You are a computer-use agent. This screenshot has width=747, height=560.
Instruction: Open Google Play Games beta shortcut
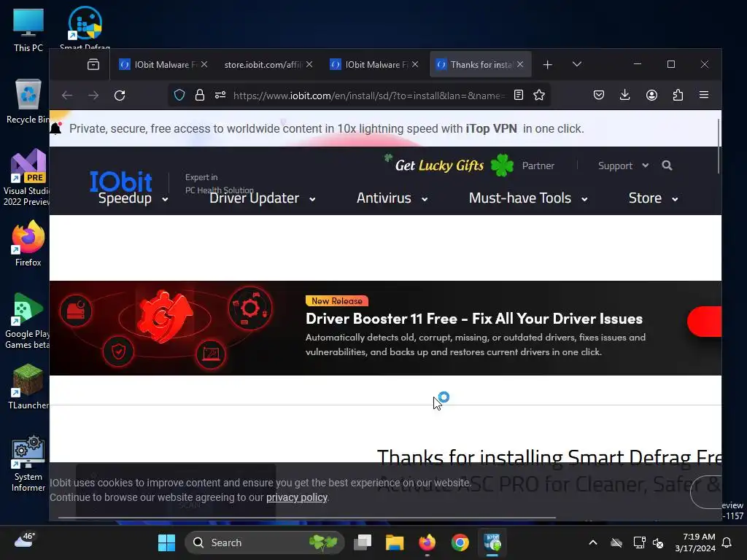click(27, 320)
